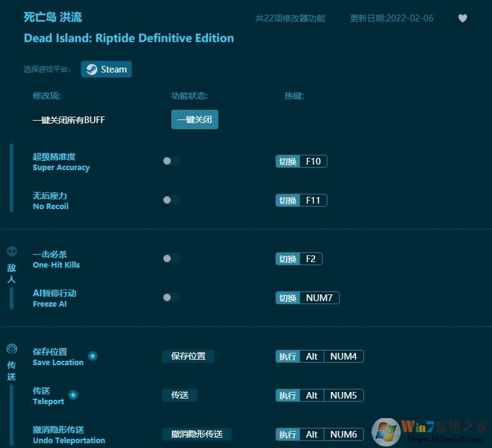The width and height of the screenshot is (492, 448).
Task: Click update date 2022-02-06 text
Action: point(391,18)
